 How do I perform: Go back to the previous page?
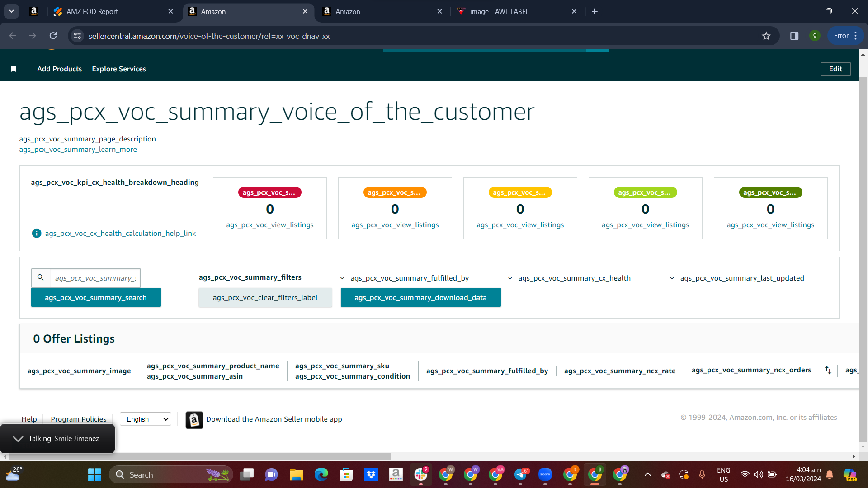tap(13, 36)
